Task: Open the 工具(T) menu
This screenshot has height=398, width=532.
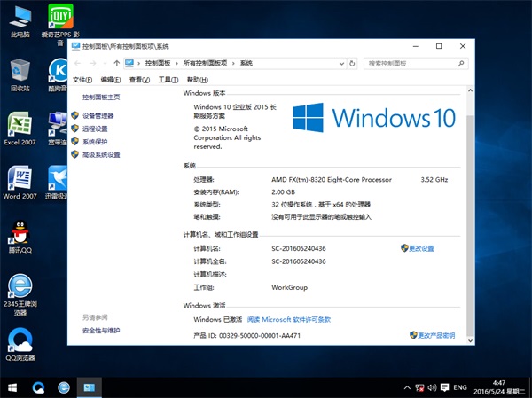Action: (x=168, y=80)
